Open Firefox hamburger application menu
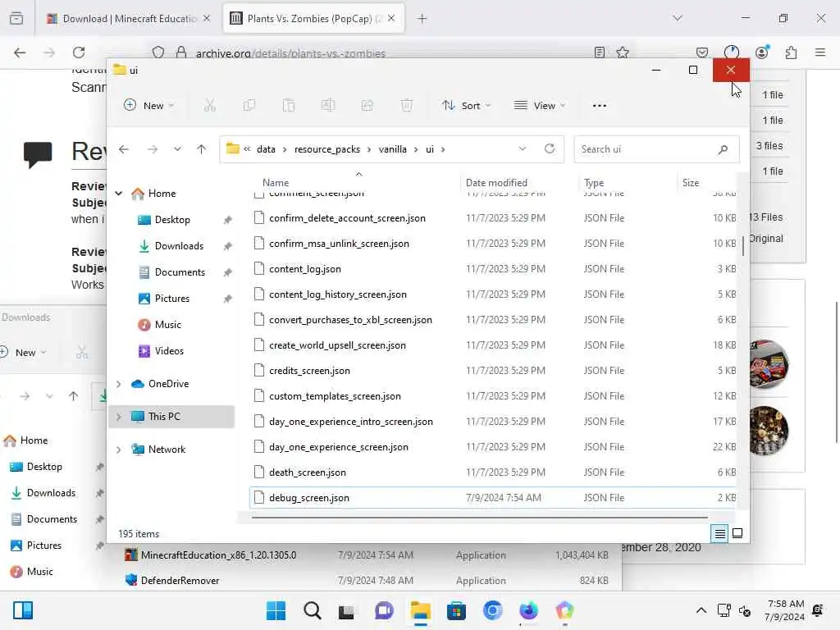840x630 pixels. tap(820, 52)
